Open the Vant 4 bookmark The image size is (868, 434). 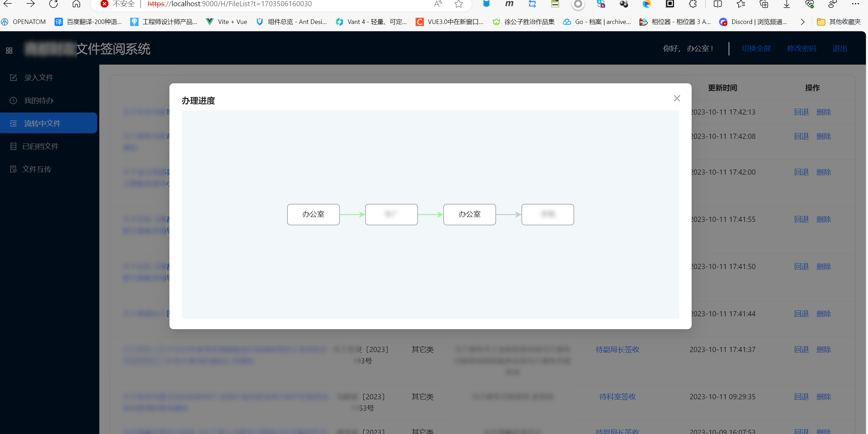(x=371, y=22)
